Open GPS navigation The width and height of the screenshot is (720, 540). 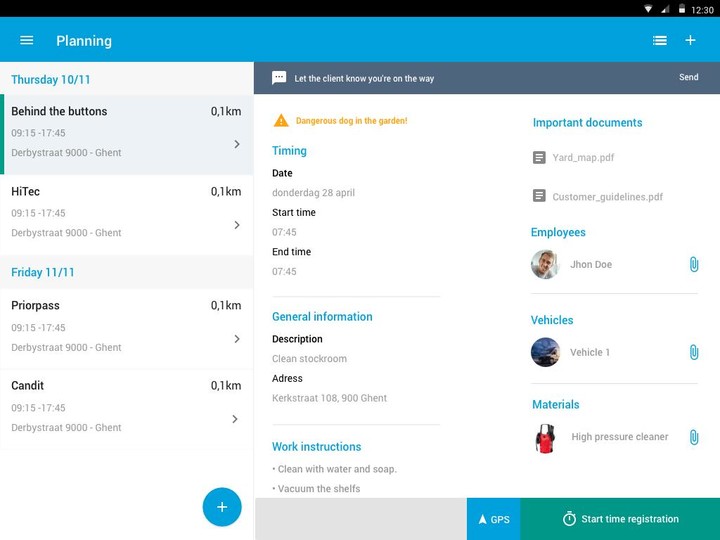[494, 519]
